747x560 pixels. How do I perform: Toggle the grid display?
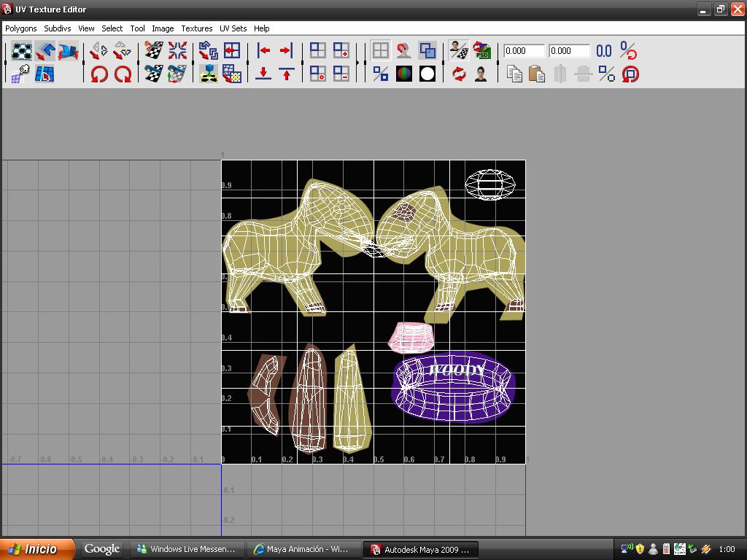[381, 51]
